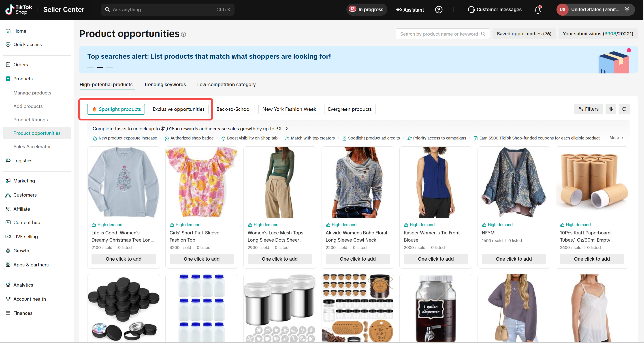The image size is (644, 343).
Task: Open the Filters panel
Action: tap(588, 109)
